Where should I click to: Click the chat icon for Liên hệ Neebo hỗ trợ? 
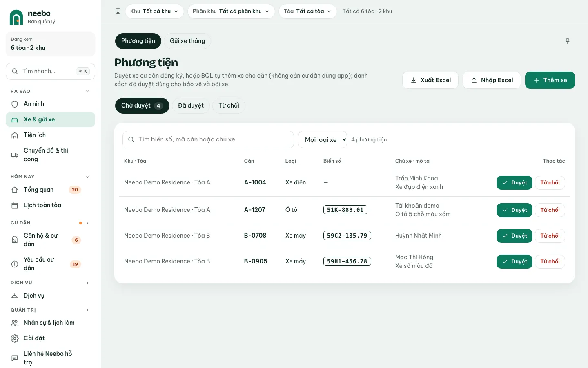(x=15, y=358)
